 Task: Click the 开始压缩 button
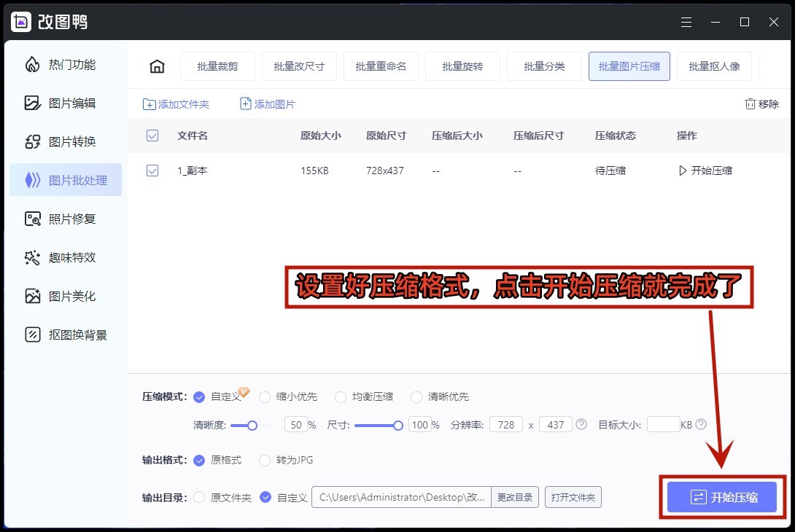[722, 497]
